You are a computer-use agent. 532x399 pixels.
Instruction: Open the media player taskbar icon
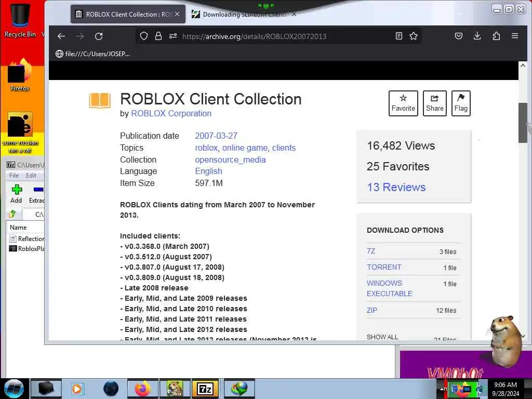[x=77, y=389]
